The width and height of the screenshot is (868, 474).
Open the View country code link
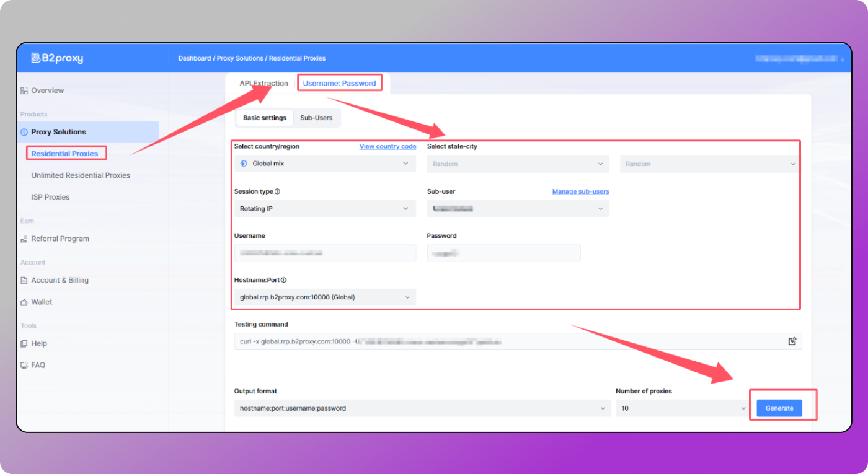[x=387, y=147]
